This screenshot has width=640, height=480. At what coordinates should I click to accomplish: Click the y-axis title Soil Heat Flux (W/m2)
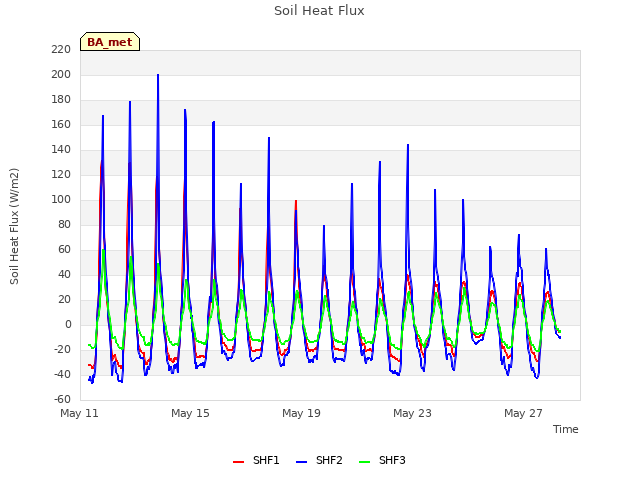click(14, 226)
